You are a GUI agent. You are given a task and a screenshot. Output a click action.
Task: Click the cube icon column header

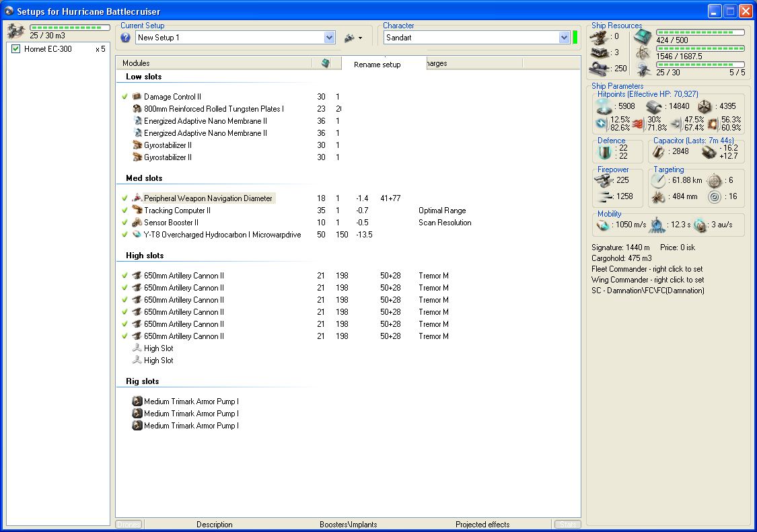click(x=326, y=63)
